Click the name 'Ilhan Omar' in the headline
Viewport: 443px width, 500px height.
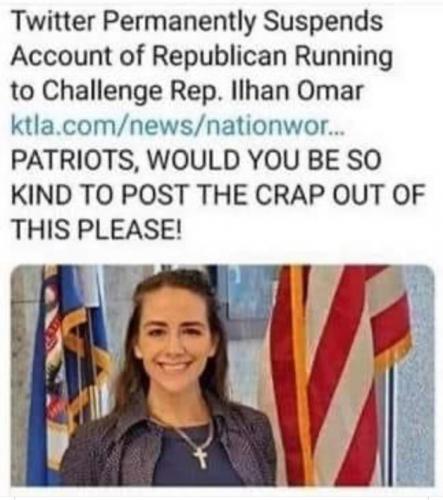[294, 90]
